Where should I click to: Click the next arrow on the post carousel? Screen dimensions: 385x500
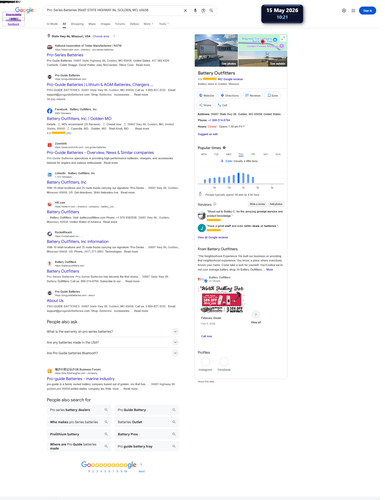256,314
